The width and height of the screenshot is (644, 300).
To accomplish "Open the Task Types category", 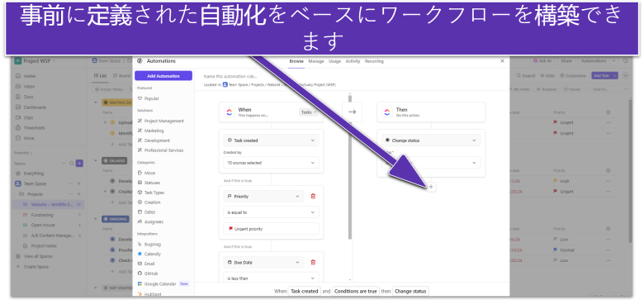I will (151, 193).
